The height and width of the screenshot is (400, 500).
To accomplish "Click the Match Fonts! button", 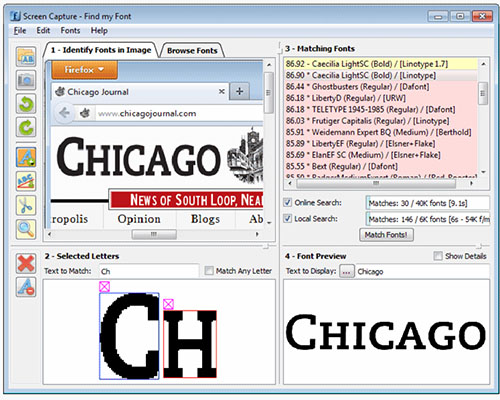I will (x=386, y=235).
